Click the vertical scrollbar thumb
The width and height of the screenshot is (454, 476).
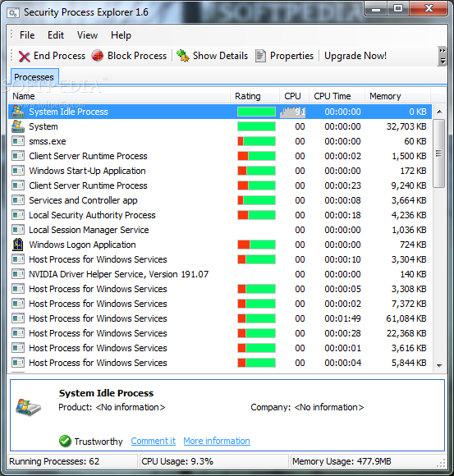[x=439, y=153]
